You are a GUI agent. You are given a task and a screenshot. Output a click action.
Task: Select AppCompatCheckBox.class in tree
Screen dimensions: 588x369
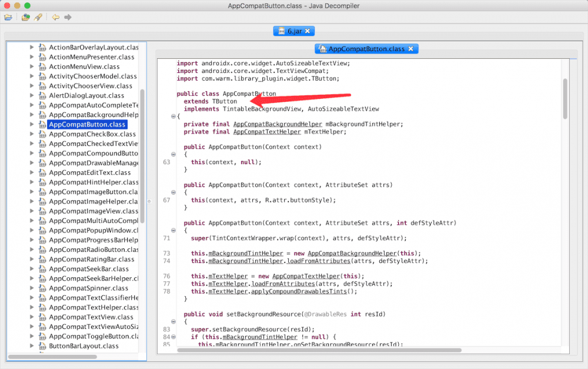92,134
